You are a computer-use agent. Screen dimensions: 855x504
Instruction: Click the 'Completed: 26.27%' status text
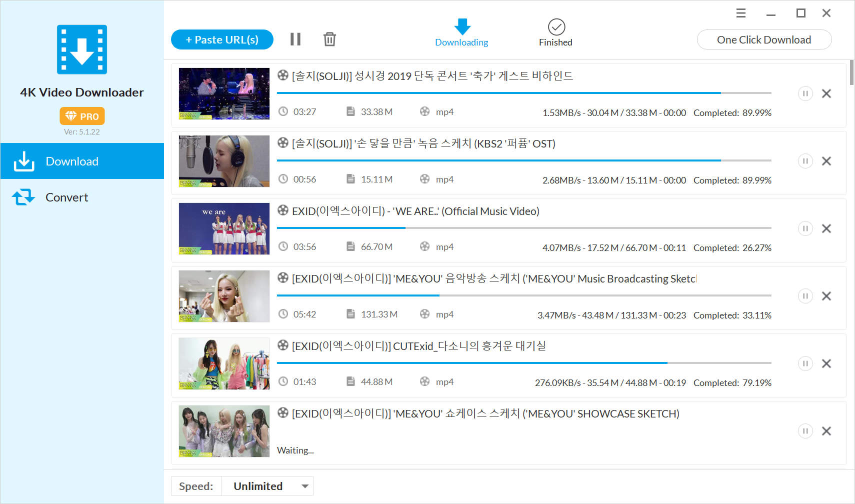(732, 247)
